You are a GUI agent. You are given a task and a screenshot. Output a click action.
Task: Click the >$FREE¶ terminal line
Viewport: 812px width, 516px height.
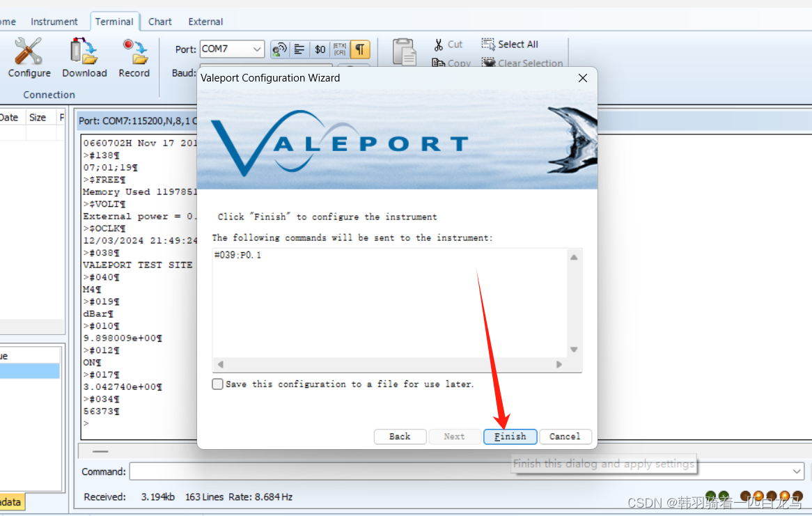(x=104, y=180)
